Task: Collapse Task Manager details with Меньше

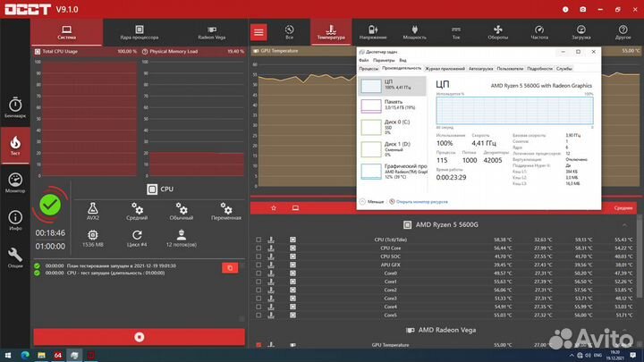Action: [372, 201]
